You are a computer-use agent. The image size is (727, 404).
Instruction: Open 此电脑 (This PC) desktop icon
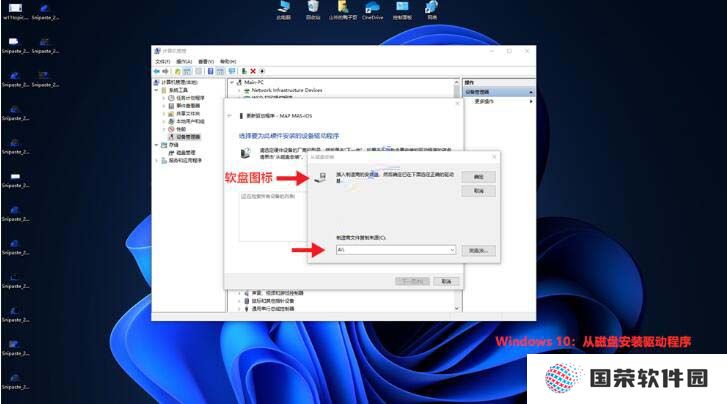[x=284, y=10]
